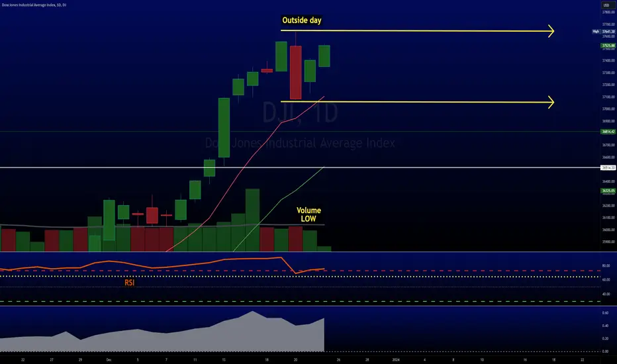Select the large red outside-day candle
Viewport: 617px width, 364px height.
tap(295, 72)
